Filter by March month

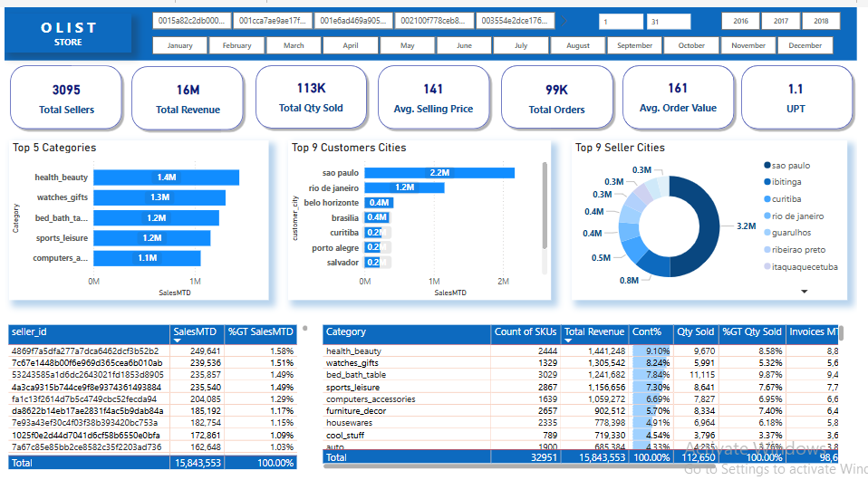[294, 45]
